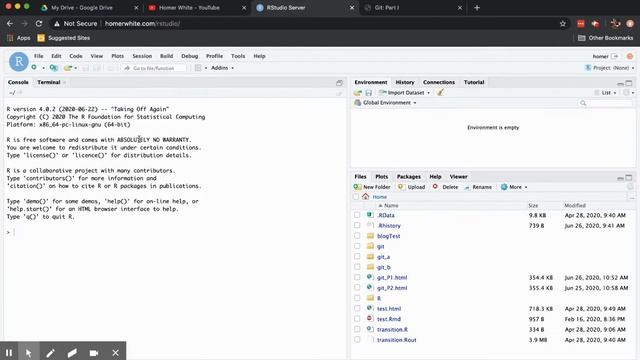640x360 pixels.
Task: Click the Upload button in Files pane
Action: click(x=411, y=187)
